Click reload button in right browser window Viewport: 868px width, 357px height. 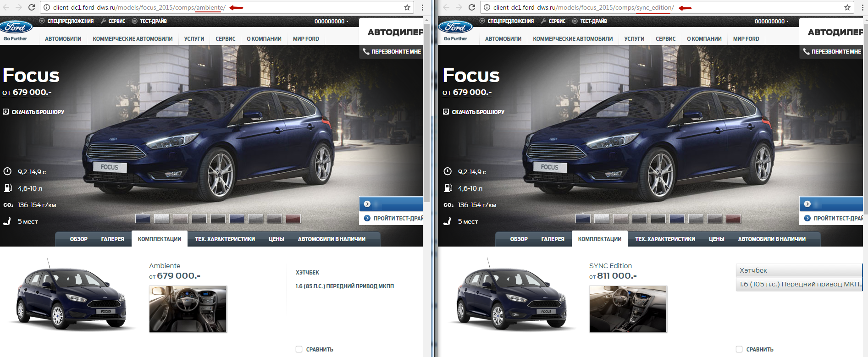click(x=472, y=7)
